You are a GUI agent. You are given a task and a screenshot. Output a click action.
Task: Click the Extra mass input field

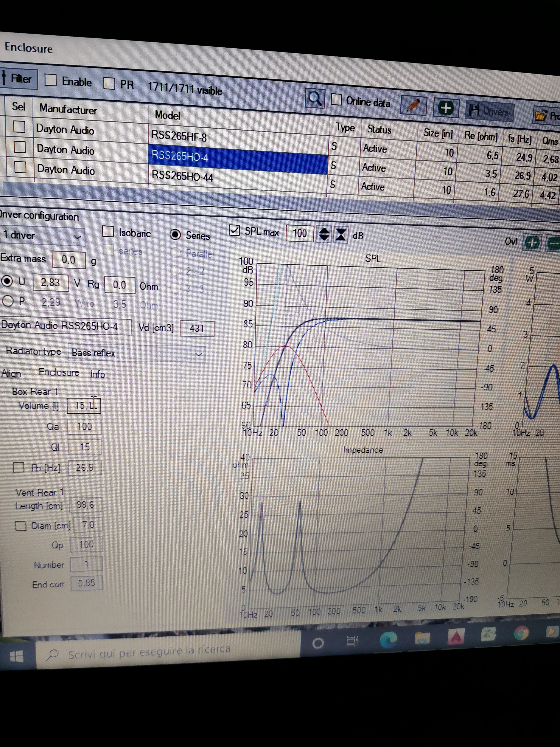coord(69,259)
